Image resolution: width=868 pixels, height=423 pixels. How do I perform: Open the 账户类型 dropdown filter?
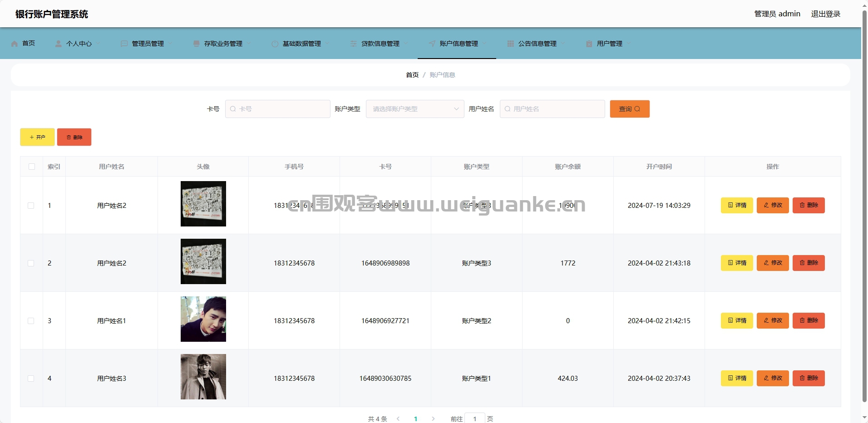pyautogui.click(x=415, y=109)
